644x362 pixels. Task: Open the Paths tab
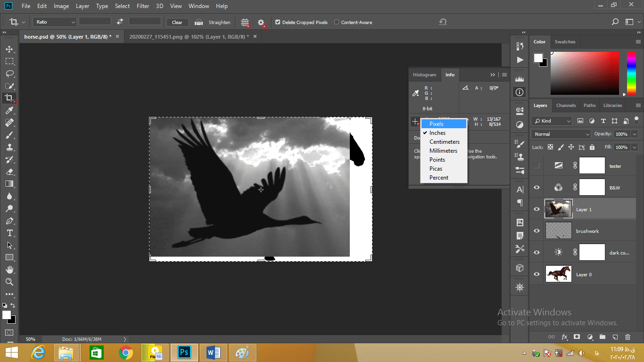point(589,106)
